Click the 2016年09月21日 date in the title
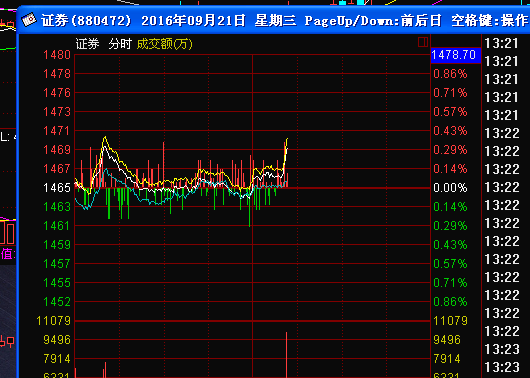Screen dimensions: 530x378 pos(193,21)
